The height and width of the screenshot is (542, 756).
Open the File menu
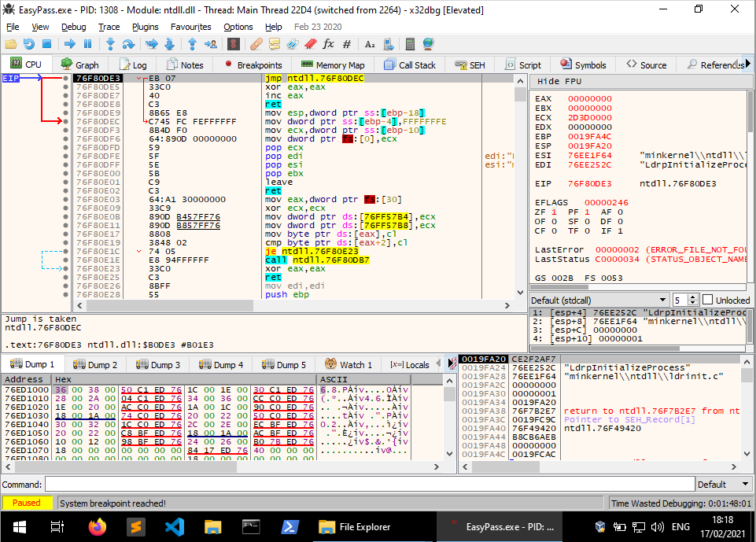(13, 27)
